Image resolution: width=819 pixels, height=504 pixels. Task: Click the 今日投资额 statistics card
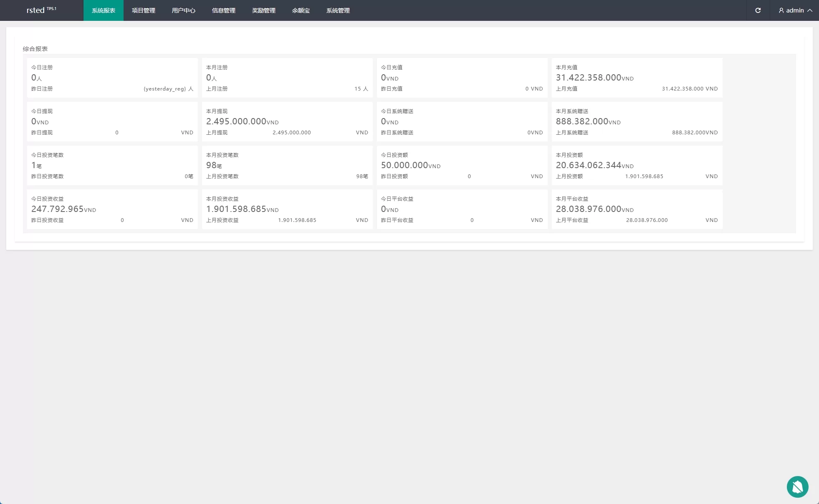click(462, 165)
